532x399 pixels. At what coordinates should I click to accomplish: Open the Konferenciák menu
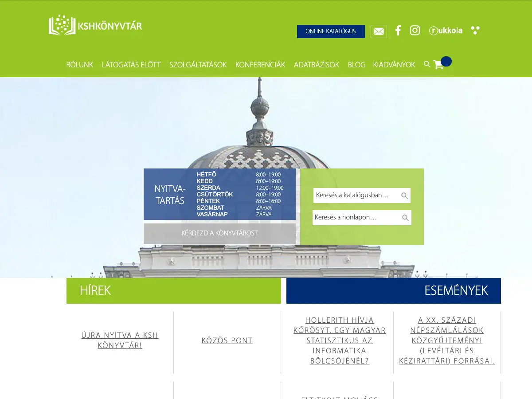[260, 65]
